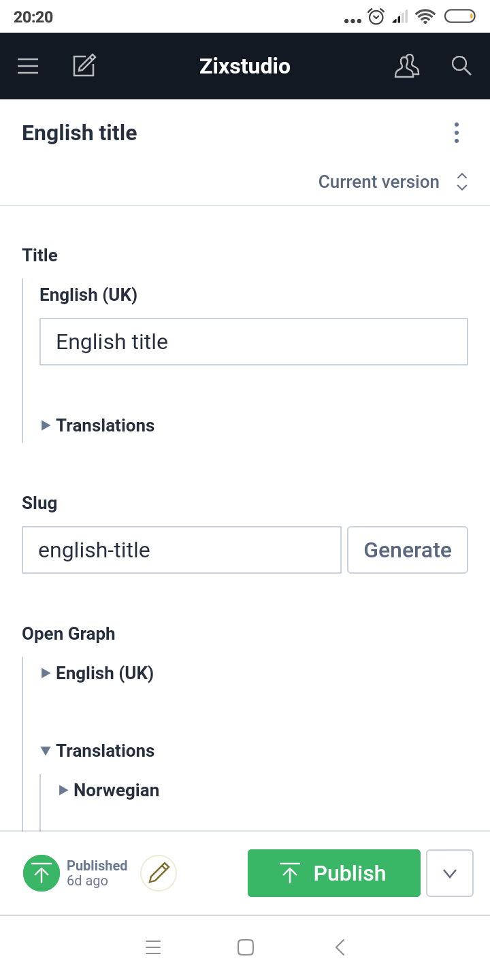The image size is (490, 980).
Task: Tap the green Published status icon
Action: point(42,873)
